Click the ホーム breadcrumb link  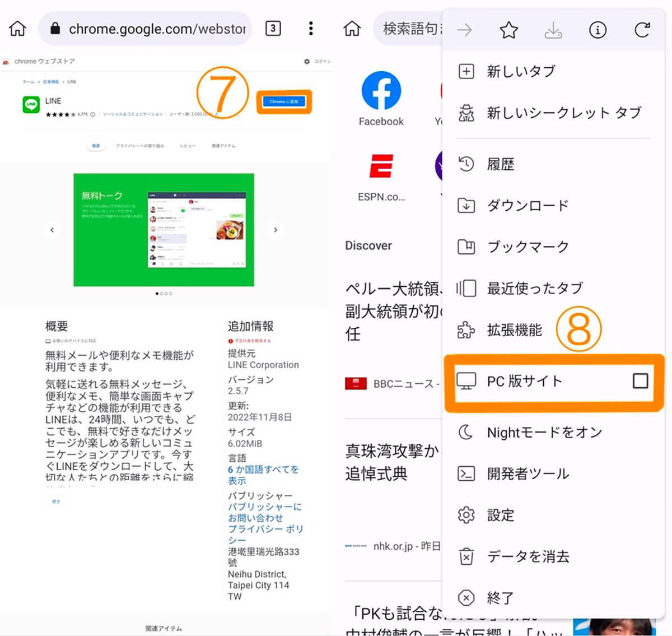[28, 82]
